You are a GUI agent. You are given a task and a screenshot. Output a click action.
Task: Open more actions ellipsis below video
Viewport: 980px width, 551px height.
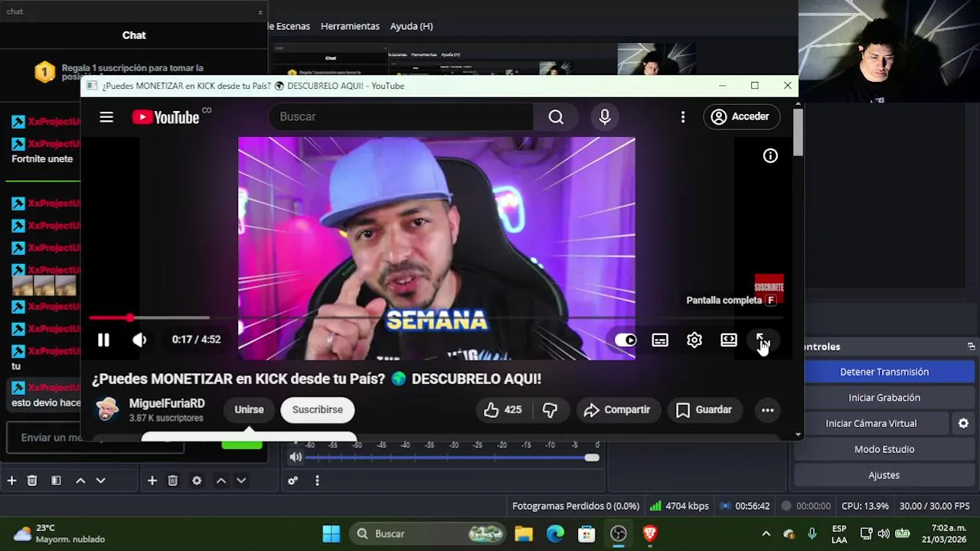point(767,410)
